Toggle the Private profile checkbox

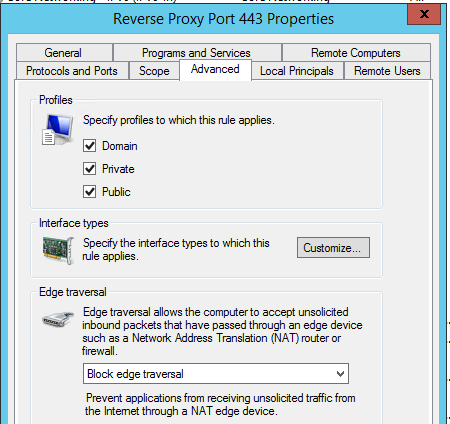[x=89, y=169]
